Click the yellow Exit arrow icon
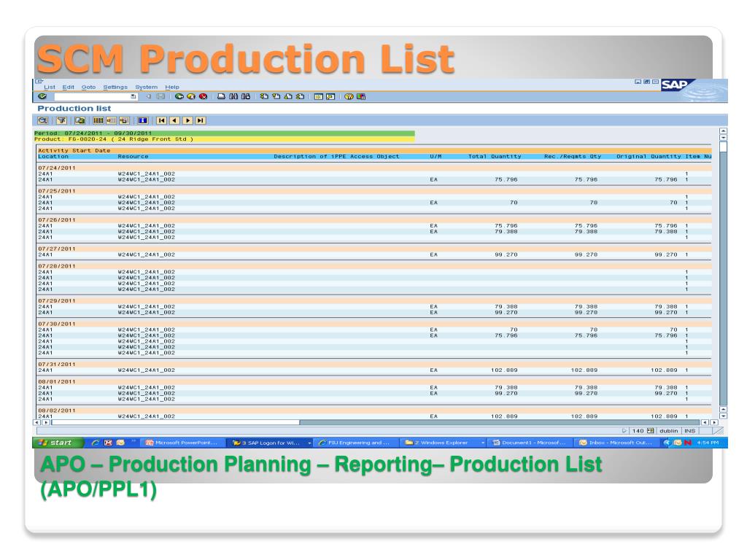Image resolution: width=747 pixels, height=560 pixels. (x=191, y=96)
